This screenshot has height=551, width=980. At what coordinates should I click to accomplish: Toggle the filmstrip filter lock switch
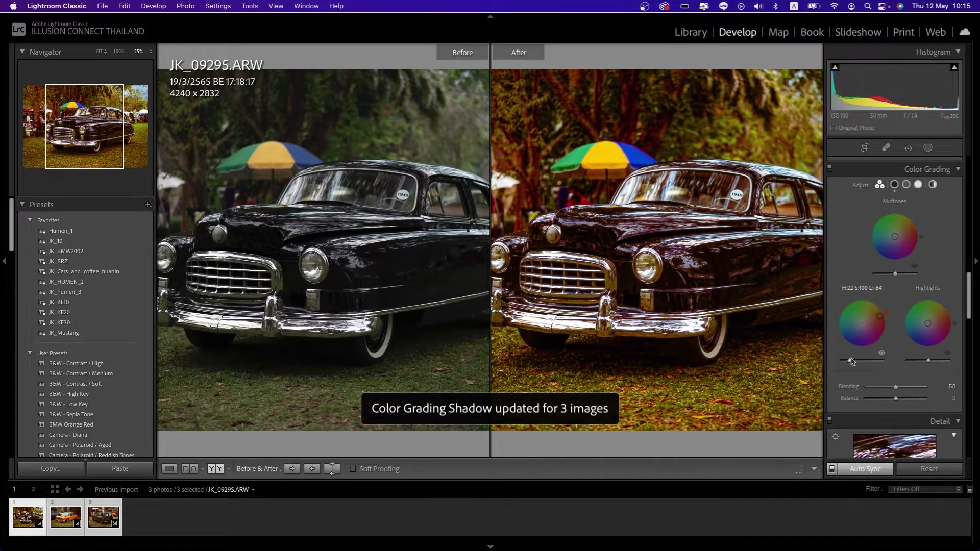[x=970, y=489]
